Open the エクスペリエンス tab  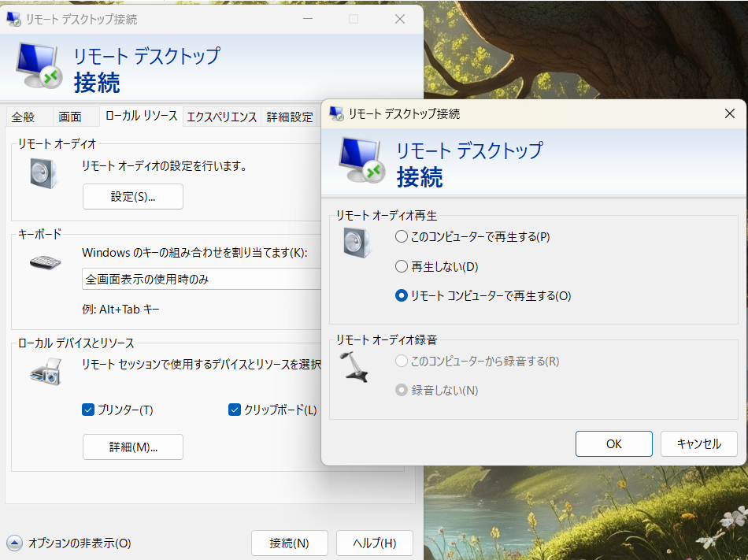coord(221,117)
